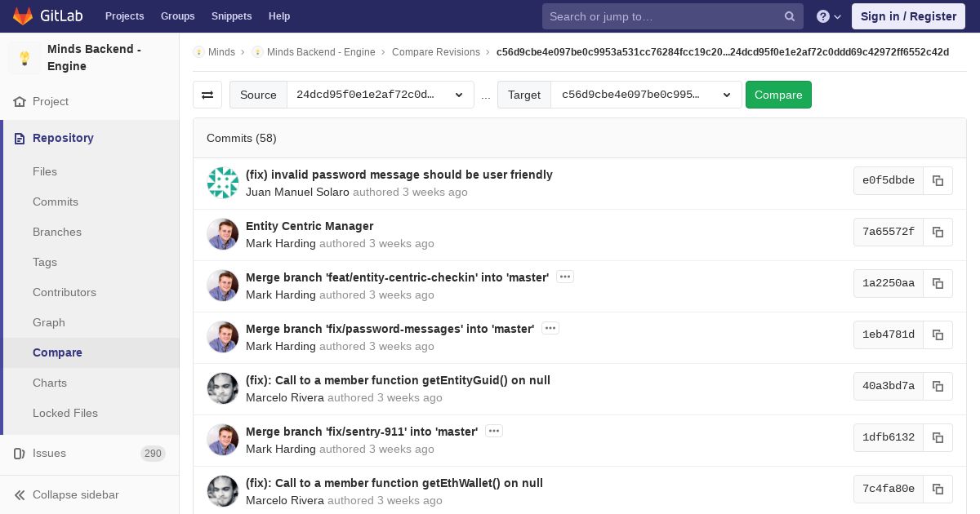The width and height of the screenshot is (980, 514).
Task: Open Marcelo Rivera author link on getEthWallet commit
Action: 285,500
